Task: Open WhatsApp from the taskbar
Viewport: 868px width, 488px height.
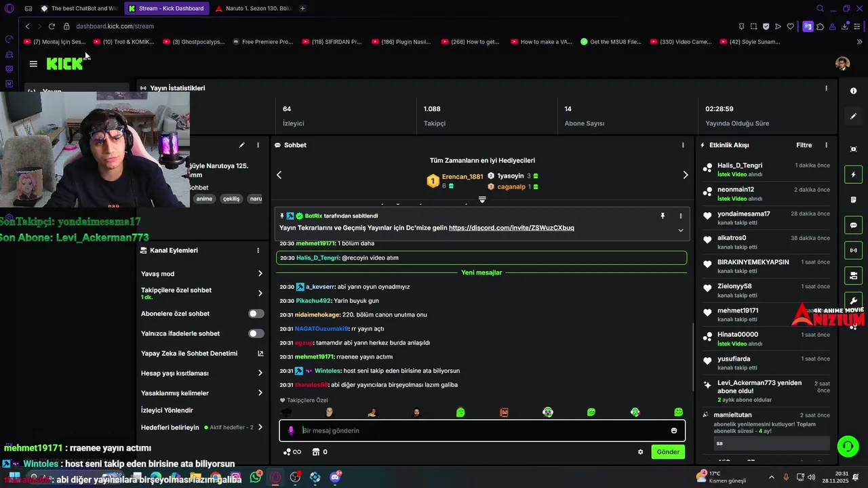Action: pos(256,477)
